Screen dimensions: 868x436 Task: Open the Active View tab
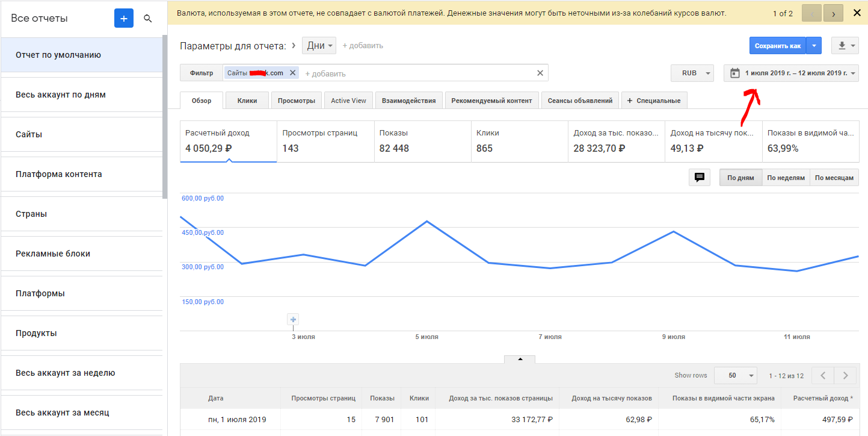click(x=348, y=101)
